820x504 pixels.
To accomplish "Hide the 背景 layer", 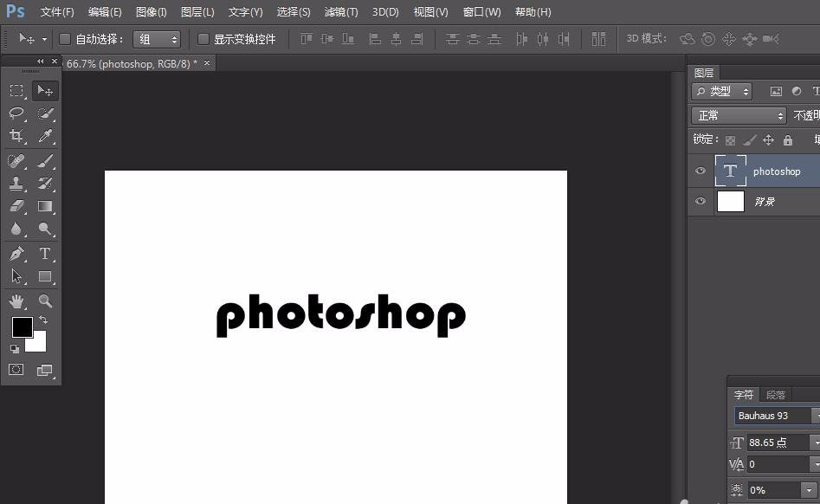I will pyautogui.click(x=701, y=201).
